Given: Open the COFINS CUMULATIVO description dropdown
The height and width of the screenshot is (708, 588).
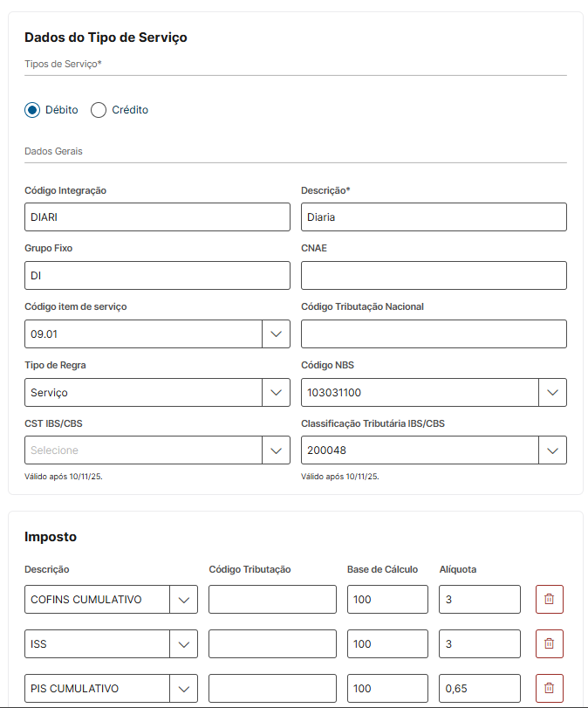Looking at the screenshot, I should (x=183, y=600).
